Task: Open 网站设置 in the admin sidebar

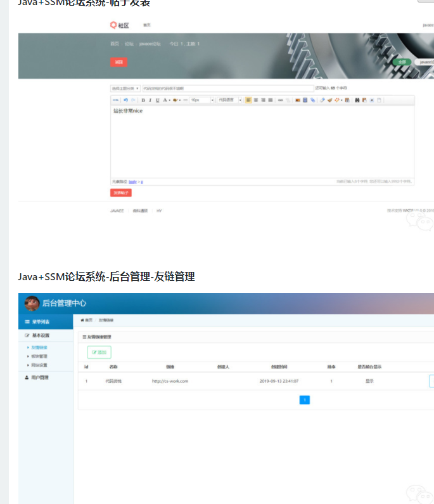Action: tap(39, 365)
